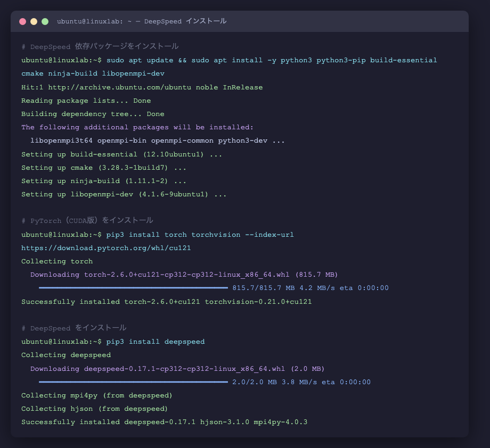
Task: Click 'The following additional packages will be installed:' line
Action: tap(137, 127)
